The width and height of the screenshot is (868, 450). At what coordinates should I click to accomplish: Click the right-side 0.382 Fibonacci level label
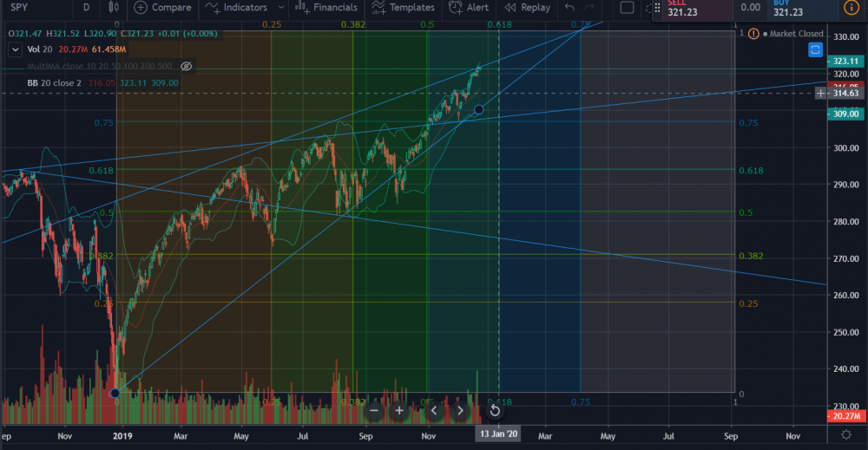751,256
